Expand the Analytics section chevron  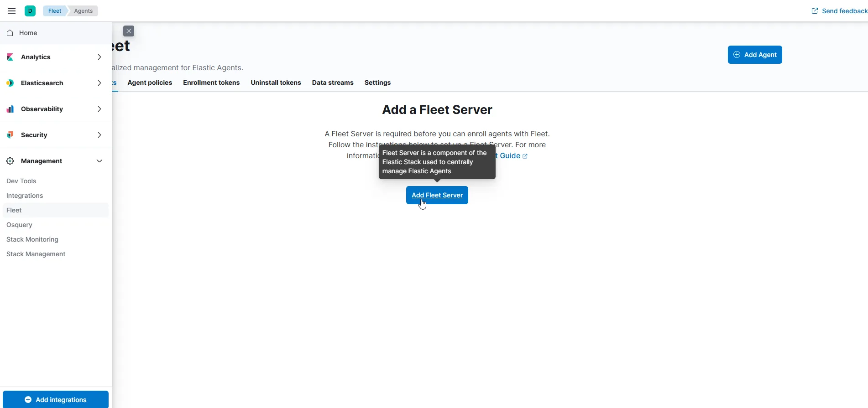click(x=99, y=57)
